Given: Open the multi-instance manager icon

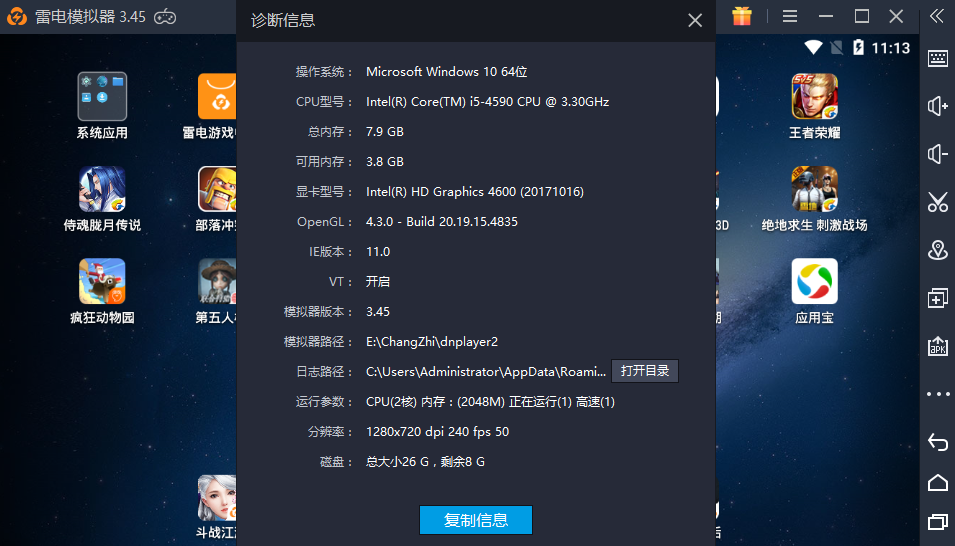Looking at the screenshot, I should click(x=937, y=298).
